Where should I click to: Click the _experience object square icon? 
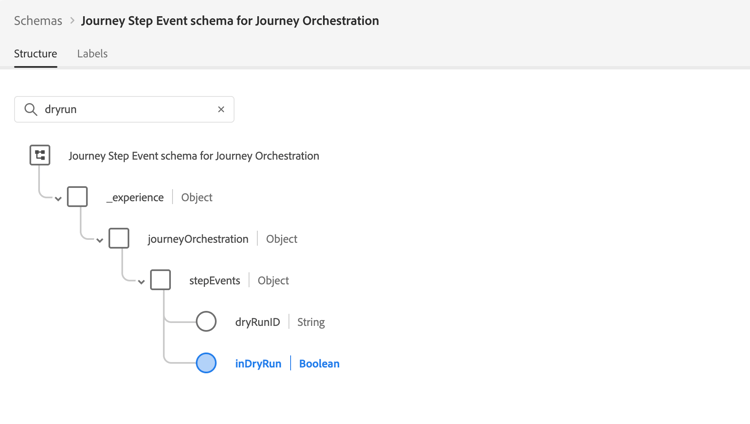77,197
